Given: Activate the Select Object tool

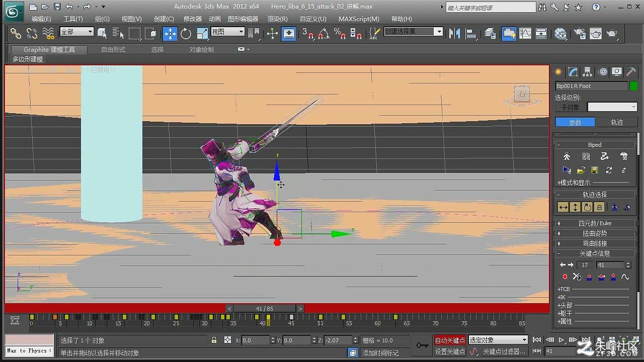Looking at the screenshot, I should coord(102,33).
